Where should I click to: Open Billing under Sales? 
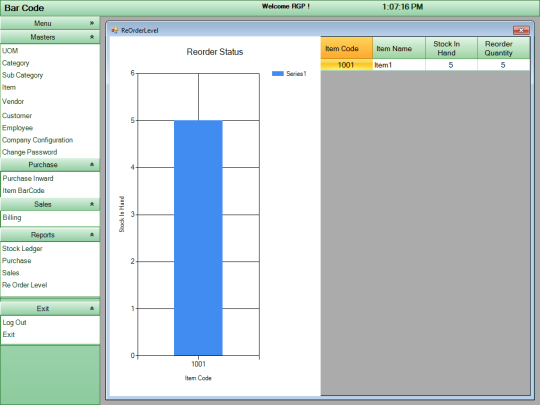click(12, 218)
